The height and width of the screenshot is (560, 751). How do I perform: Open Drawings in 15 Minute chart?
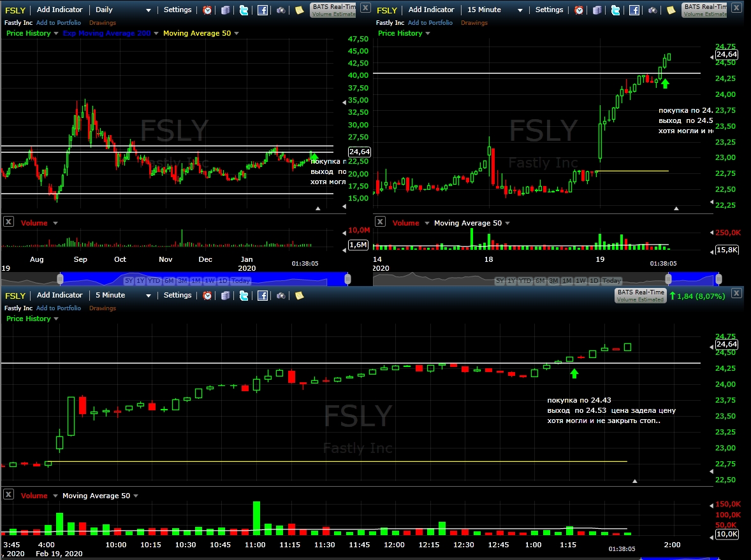pos(474,22)
